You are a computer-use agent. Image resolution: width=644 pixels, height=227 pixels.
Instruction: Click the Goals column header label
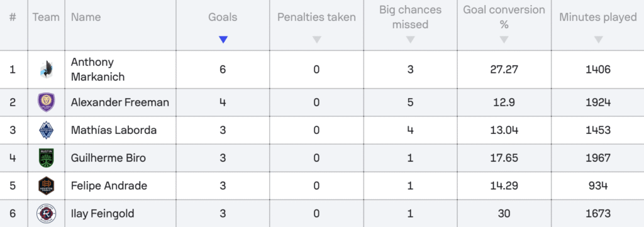[223, 17]
